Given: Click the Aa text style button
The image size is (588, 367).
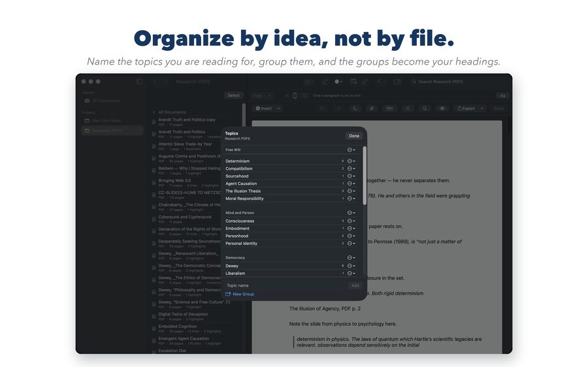Looking at the screenshot, I should pyautogui.click(x=502, y=95).
